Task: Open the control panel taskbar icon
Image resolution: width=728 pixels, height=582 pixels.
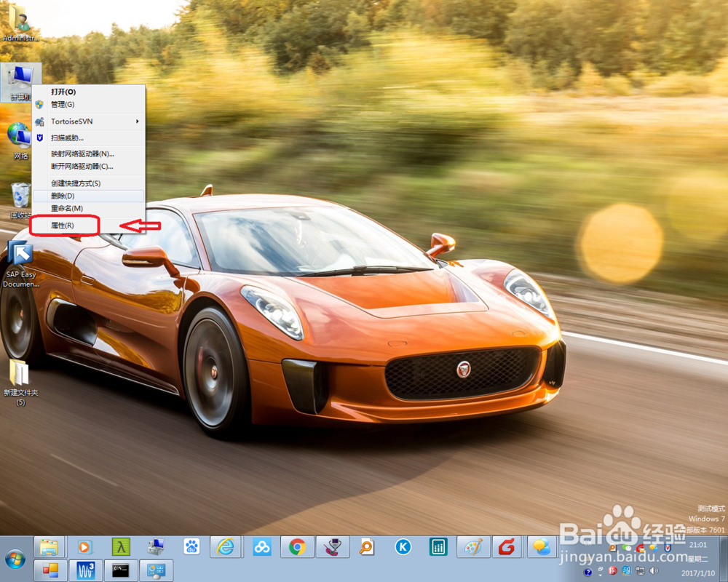Action: point(156,570)
